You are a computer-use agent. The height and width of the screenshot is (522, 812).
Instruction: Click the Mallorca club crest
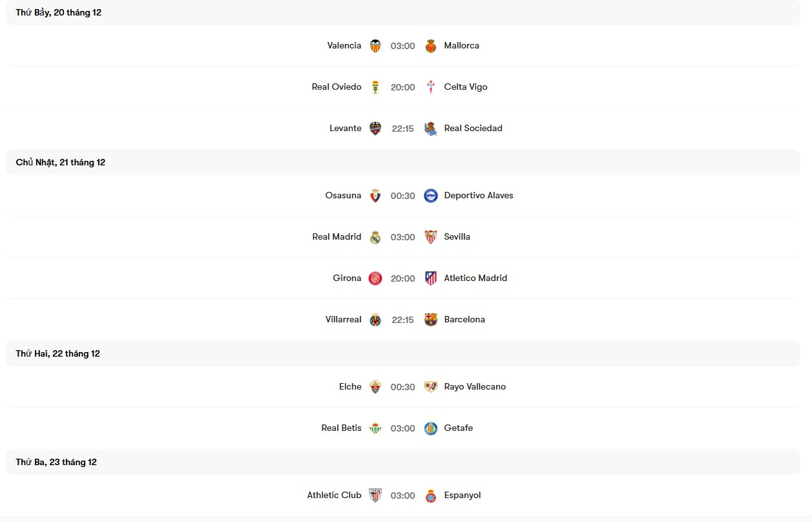click(x=431, y=46)
